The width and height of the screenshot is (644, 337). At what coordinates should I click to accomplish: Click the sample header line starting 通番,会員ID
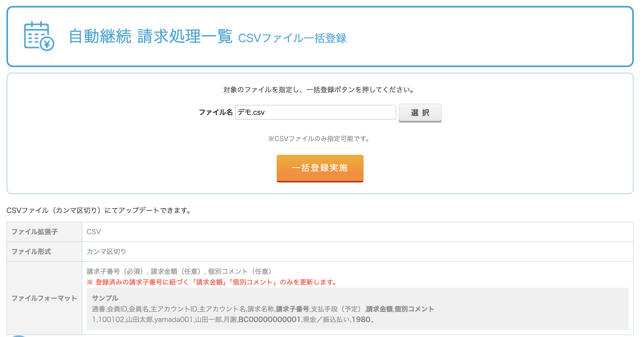[x=263, y=309]
